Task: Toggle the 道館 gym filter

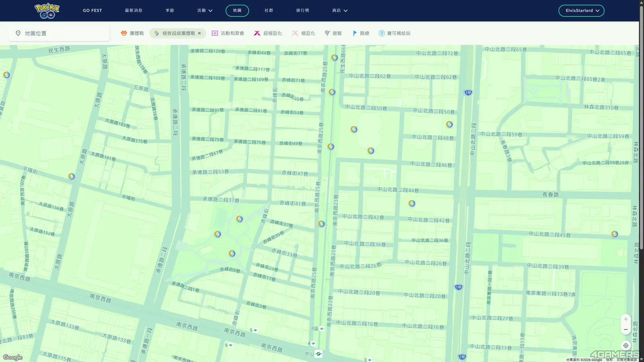Action: [x=333, y=33]
